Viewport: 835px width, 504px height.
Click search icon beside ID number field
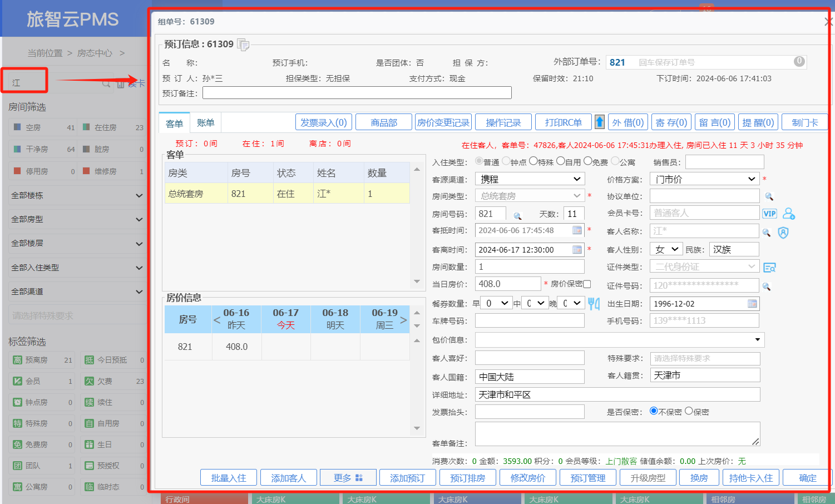(767, 286)
